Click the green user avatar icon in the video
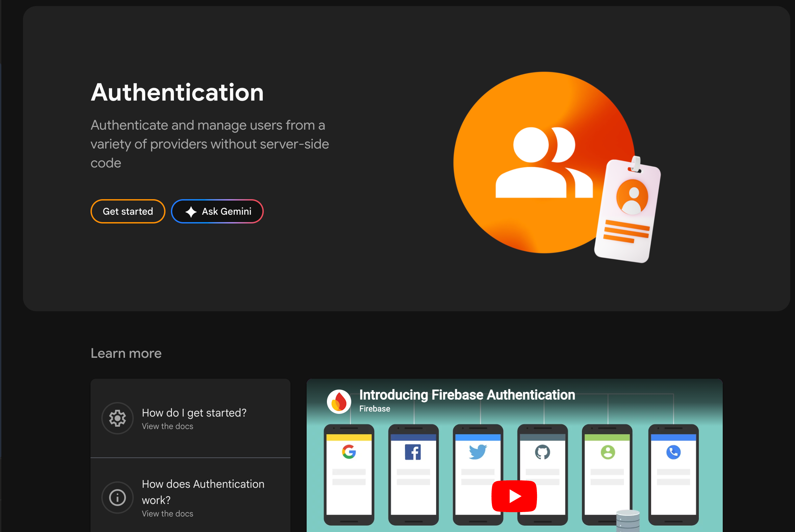The width and height of the screenshot is (795, 532). 608,452
